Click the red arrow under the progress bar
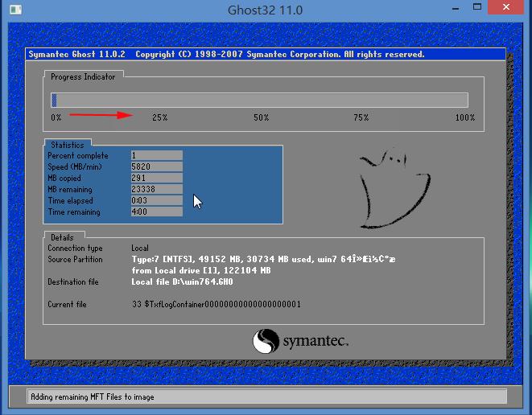The image size is (532, 415). pos(101,116)
